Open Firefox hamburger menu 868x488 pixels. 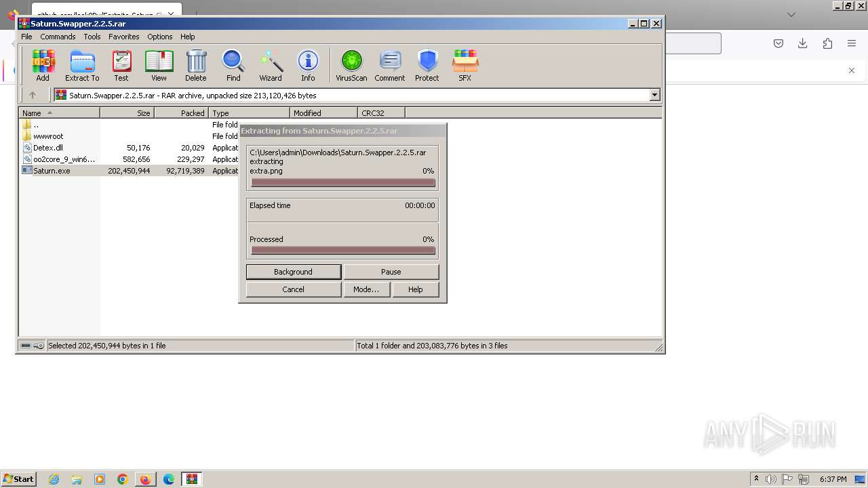click(852, 43)
